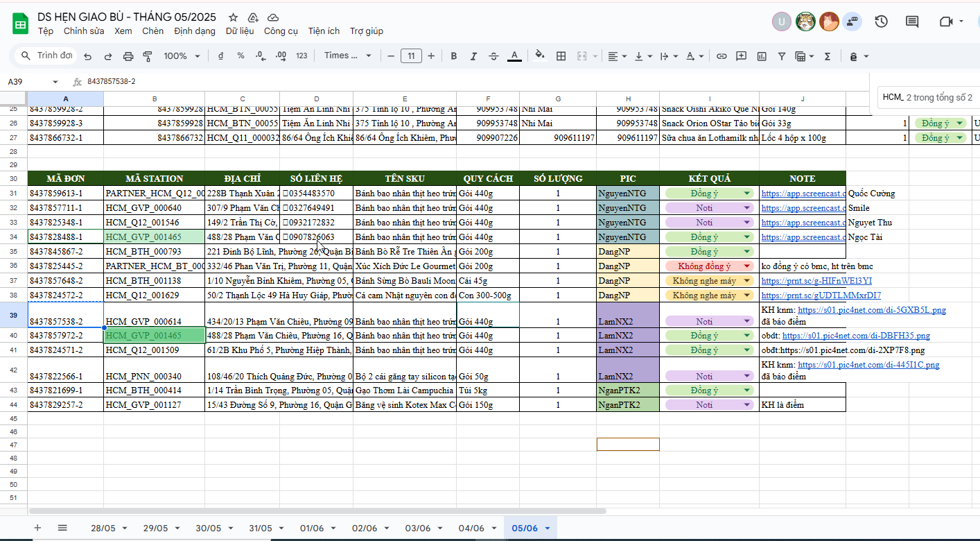
Task: Open the Tiện ích menu
Action: 324,31
